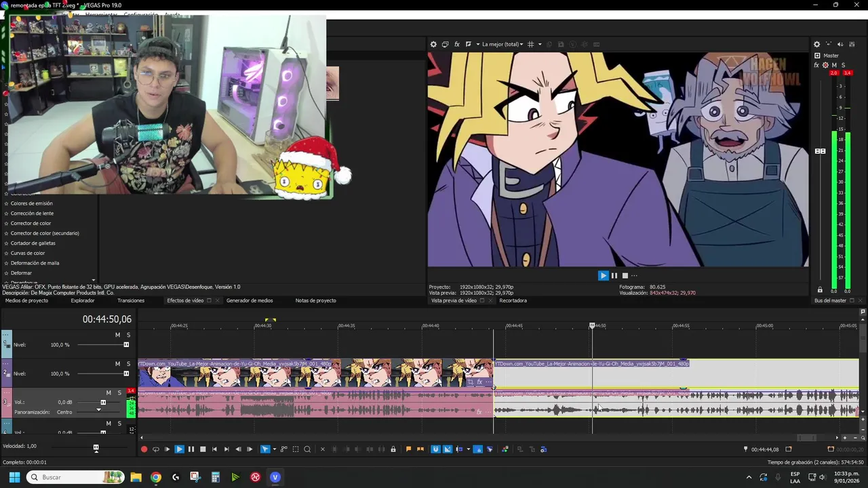Start recording with the red Record button

tap(144, 449)
